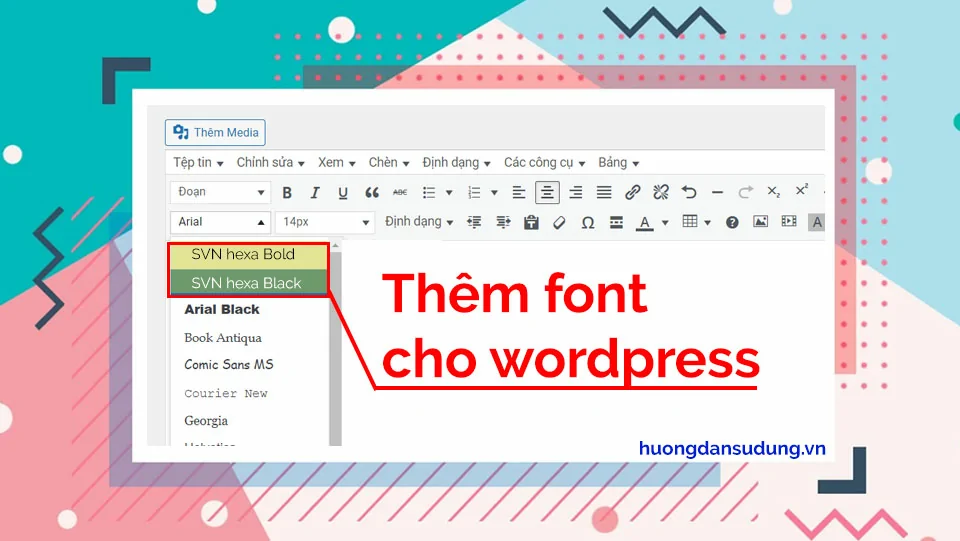Viewport: 960px width, 541px height.
Task: Redo the last action
Action: pos(745,193)
